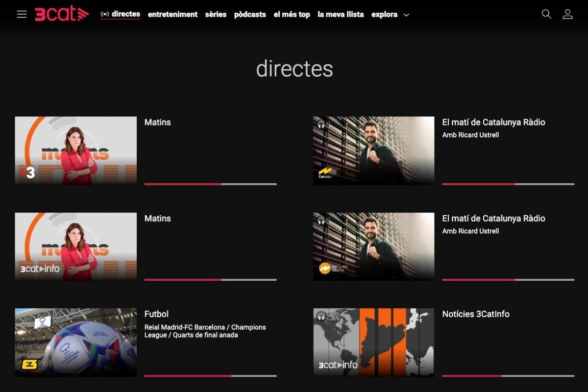Expand the explora dropdown chevron
The image size is (588, 392).
pyautogui.click(x=406, y=15)
